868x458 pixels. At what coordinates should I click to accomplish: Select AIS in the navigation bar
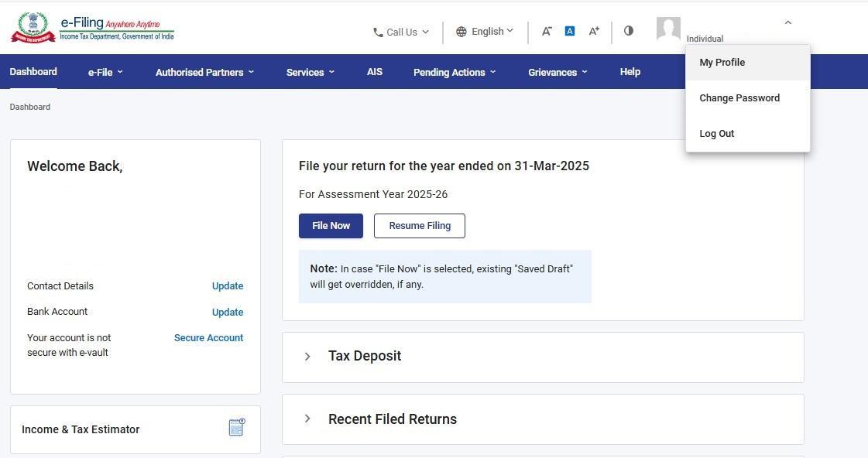click(x=375, y=71)
